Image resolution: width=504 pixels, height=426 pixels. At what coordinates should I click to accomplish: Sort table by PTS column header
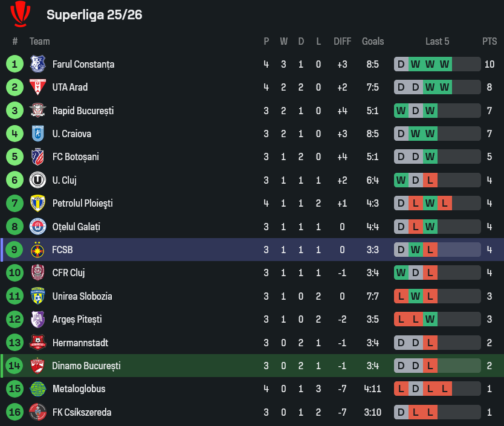(x=489, y=41)
